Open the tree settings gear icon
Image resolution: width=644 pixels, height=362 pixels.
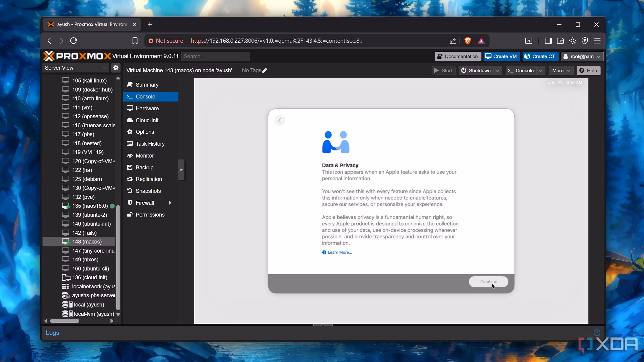(116, 68)
